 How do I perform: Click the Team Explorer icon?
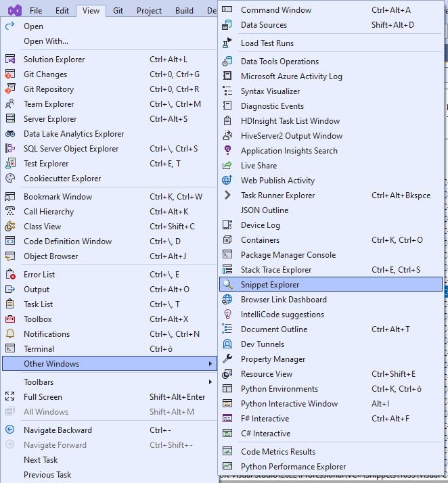(x=10, y=103)
